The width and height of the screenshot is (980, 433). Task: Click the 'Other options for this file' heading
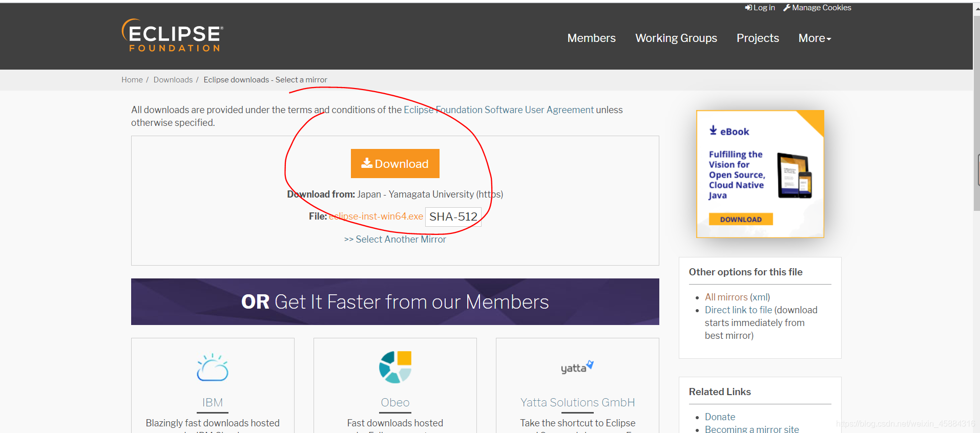pyautogui.click(x=745, y=272)
